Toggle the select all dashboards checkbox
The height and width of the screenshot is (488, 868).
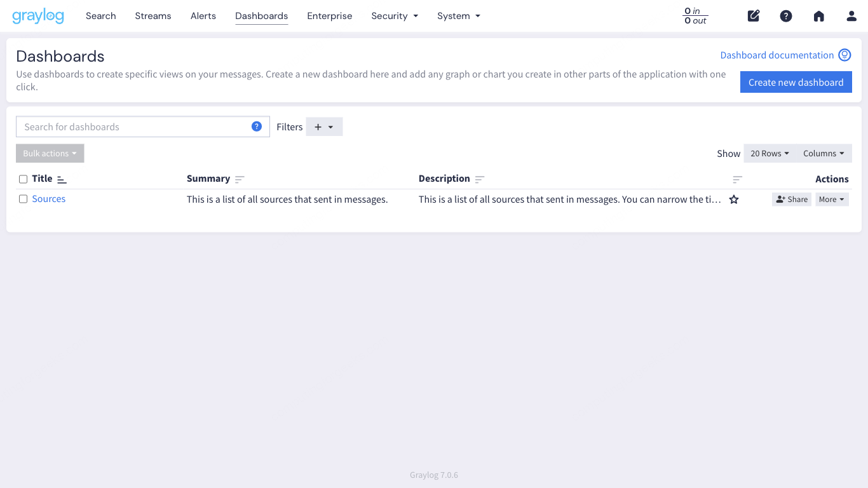click(x=24, y=179)
